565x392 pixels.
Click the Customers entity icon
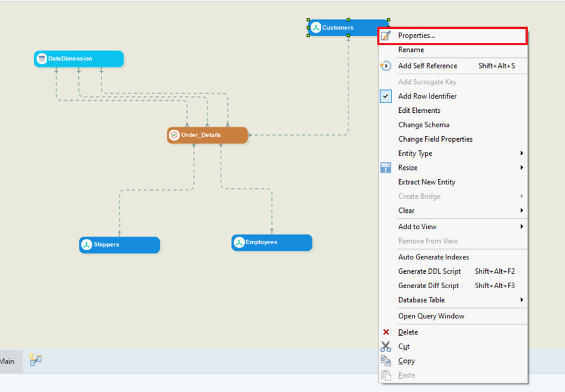coord(315,28)
